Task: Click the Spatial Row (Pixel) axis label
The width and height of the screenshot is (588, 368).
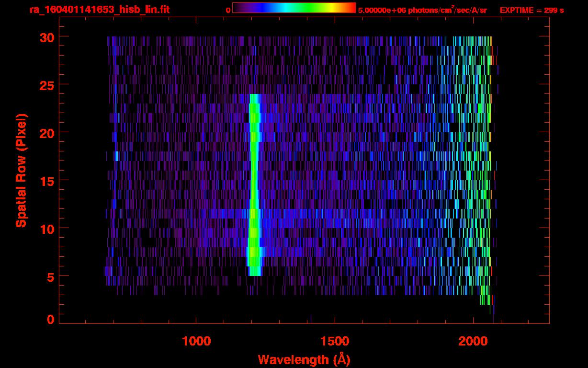Action: 21,170
